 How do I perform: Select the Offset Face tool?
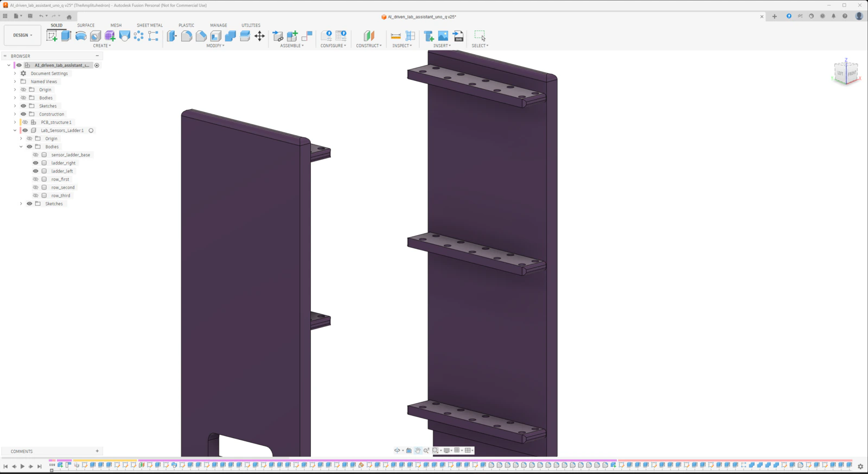coord(245,36)
